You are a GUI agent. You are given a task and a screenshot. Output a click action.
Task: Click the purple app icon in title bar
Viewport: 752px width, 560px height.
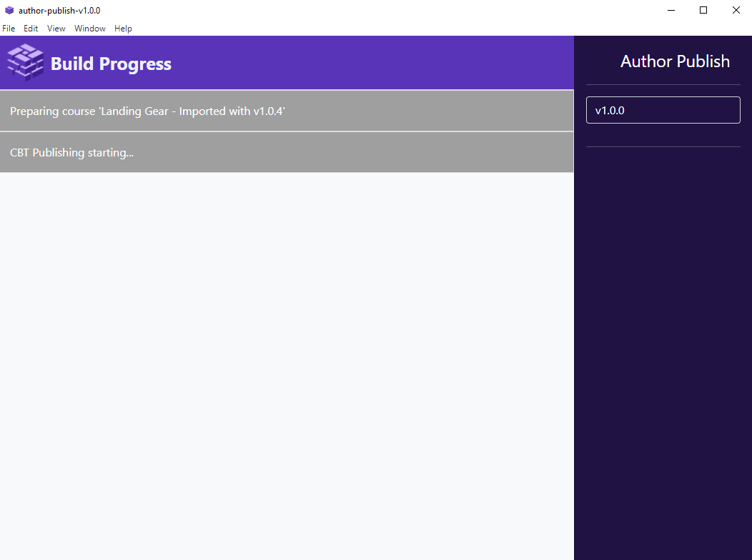9,10
